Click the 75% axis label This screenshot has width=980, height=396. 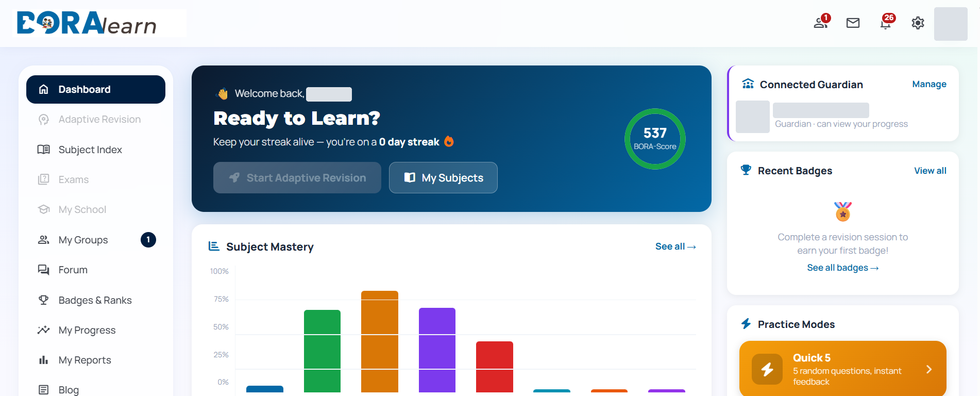[221, 299]
